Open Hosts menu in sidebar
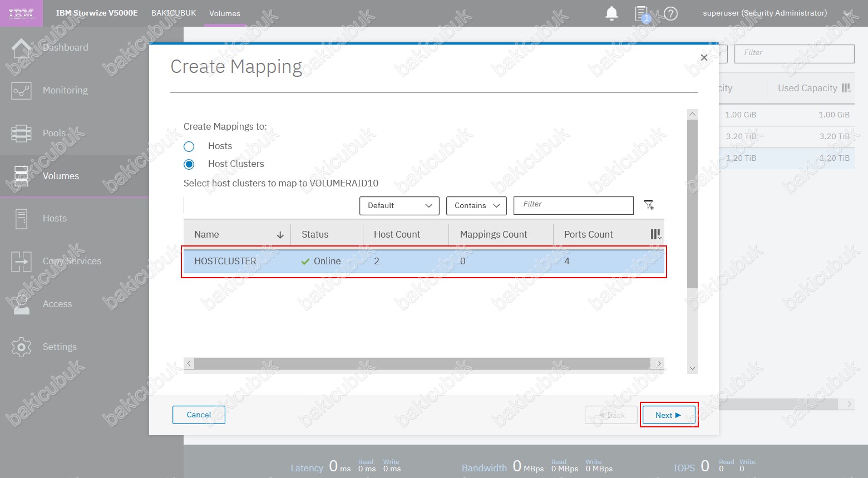Screen dimensions: 868x478 pos(55,219)
